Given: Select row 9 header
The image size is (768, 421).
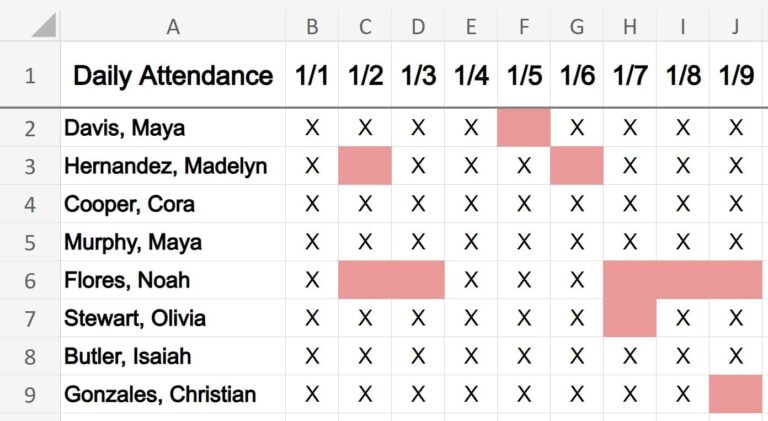Looking at the screenshot, I should point(30,395).
